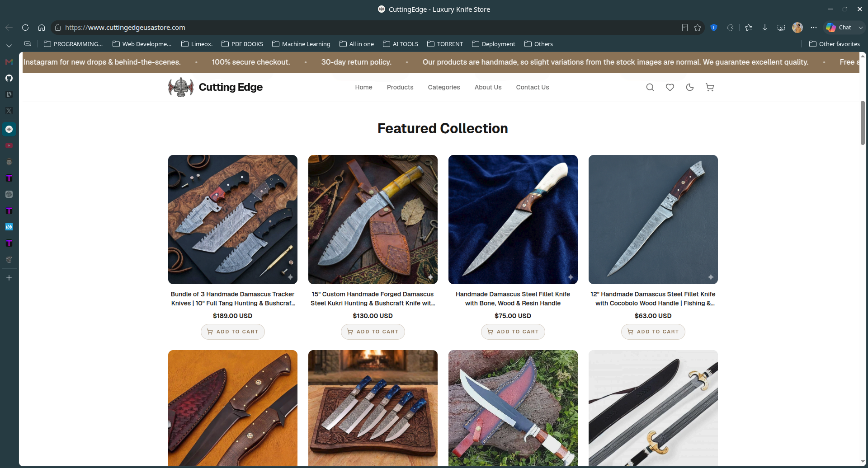Screen dimensions: 868x468
Task: Toggle dark mode moon icon
Action: pos(690,87)
